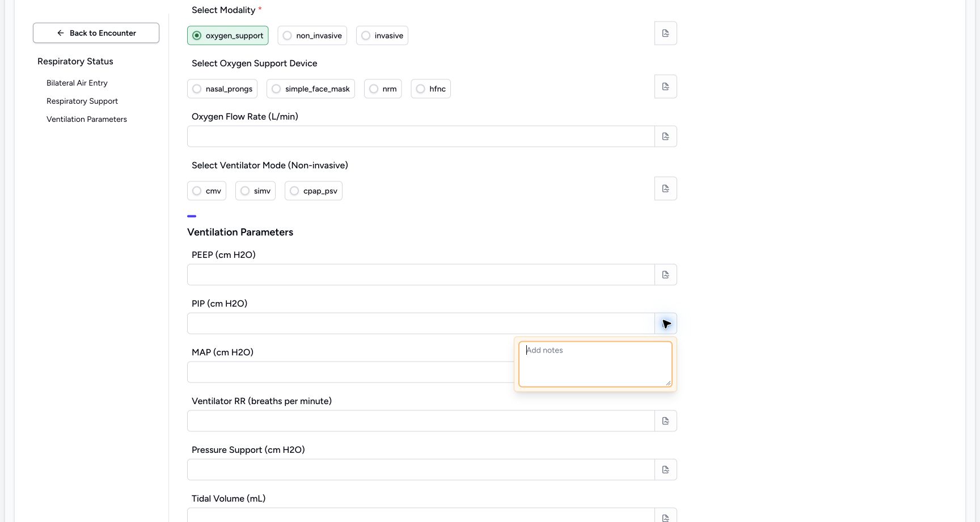The image size is (980, 522).
Task: Focus the PIP (cm H2O) input
Action: click(421, 324)
